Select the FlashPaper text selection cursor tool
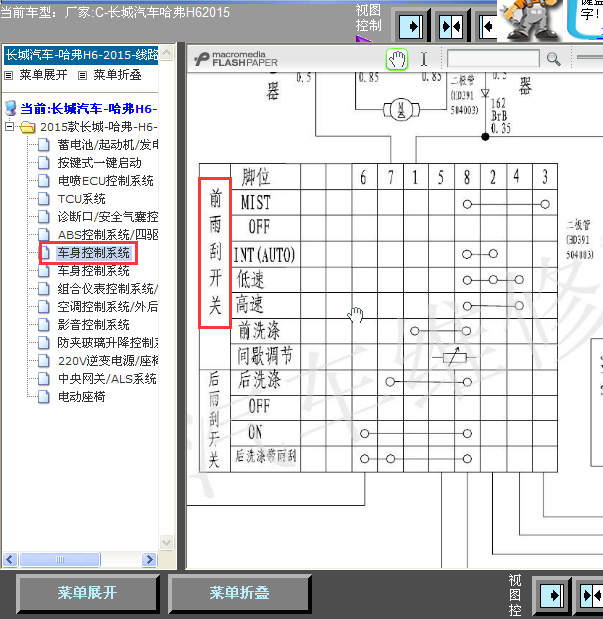The height and width of the screenshot is (619, 603). pyautogui.click(x=424, y=60)
